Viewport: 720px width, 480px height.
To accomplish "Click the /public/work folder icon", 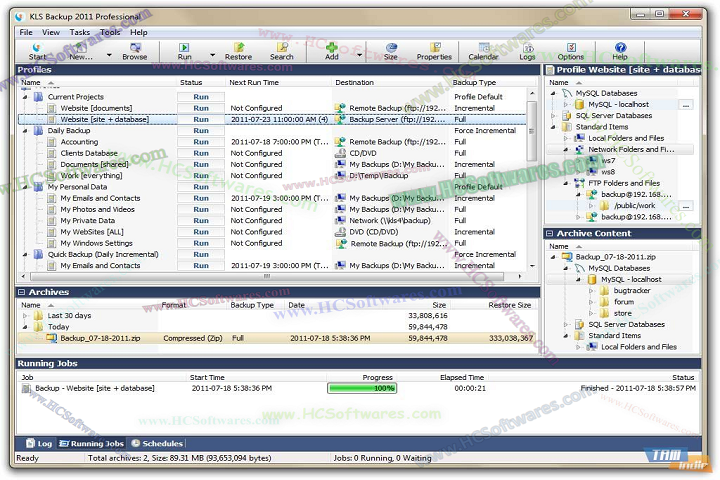I will (x=604, y=206).
